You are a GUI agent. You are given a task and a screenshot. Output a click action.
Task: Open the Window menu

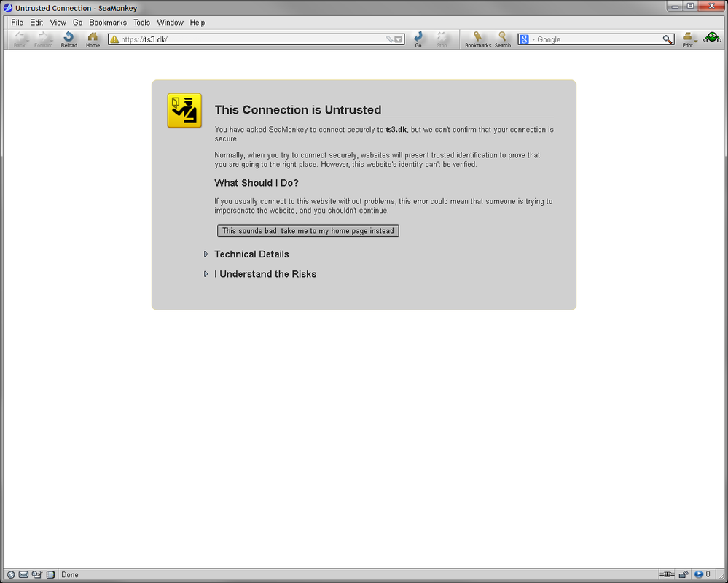click(x=170, y=23)
